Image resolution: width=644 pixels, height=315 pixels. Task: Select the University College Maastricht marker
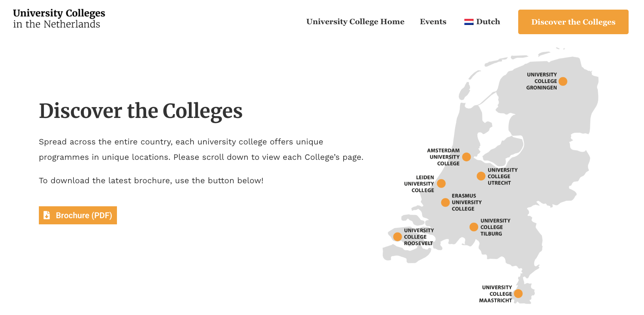518,293
